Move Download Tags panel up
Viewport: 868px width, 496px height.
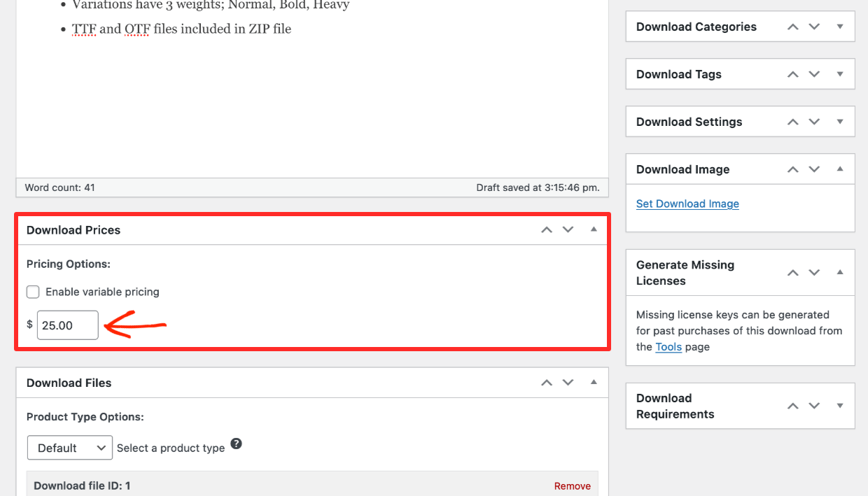coord(792,74)
